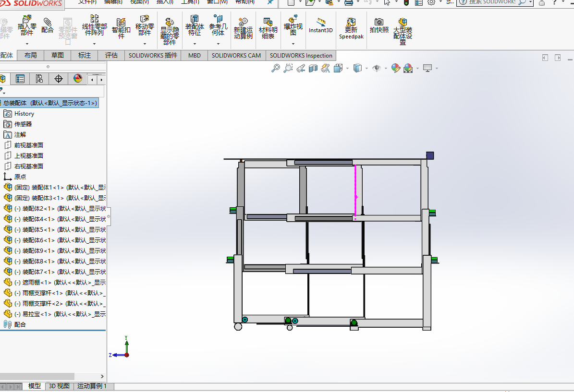Insert Bill of Materials (材料明细表)
574x392 pixels.
coord(268,28)
